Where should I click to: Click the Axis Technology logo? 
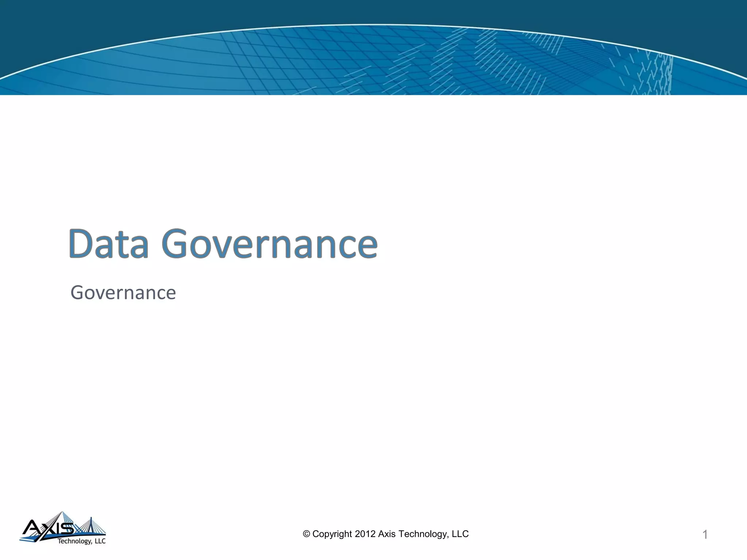(63, 529)
